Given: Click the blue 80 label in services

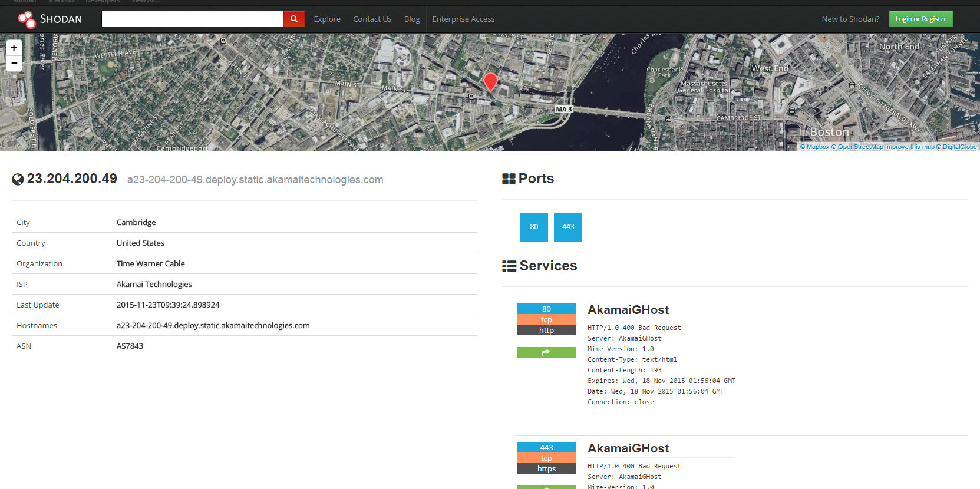Looking at the screenshot, I should pos(546,309).
